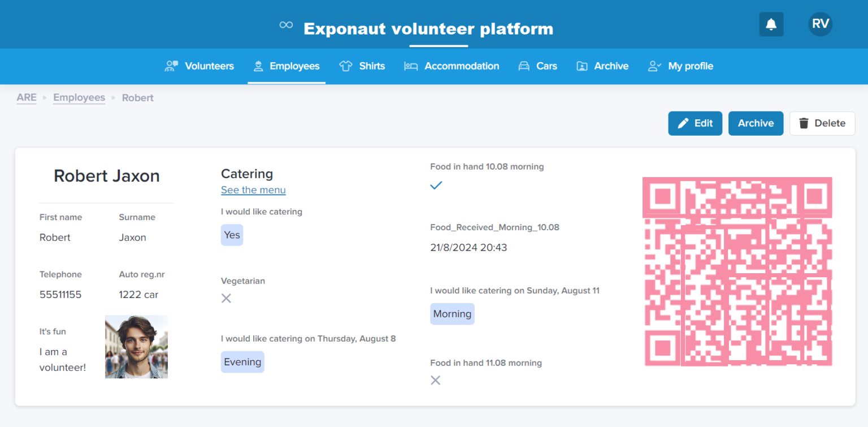
Task: Archive this employee with Archive button
Action: click(x=756, y=123)
